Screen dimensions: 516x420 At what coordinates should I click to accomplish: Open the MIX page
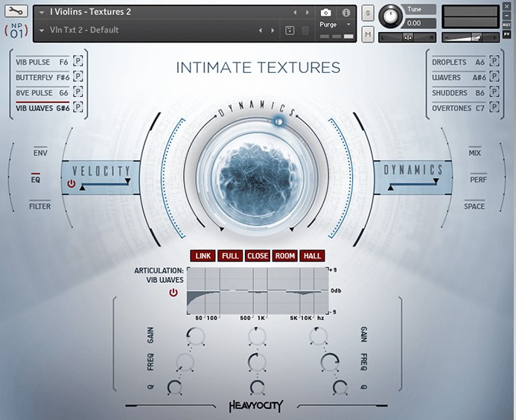pyautogui.click(x=475, y=153)
